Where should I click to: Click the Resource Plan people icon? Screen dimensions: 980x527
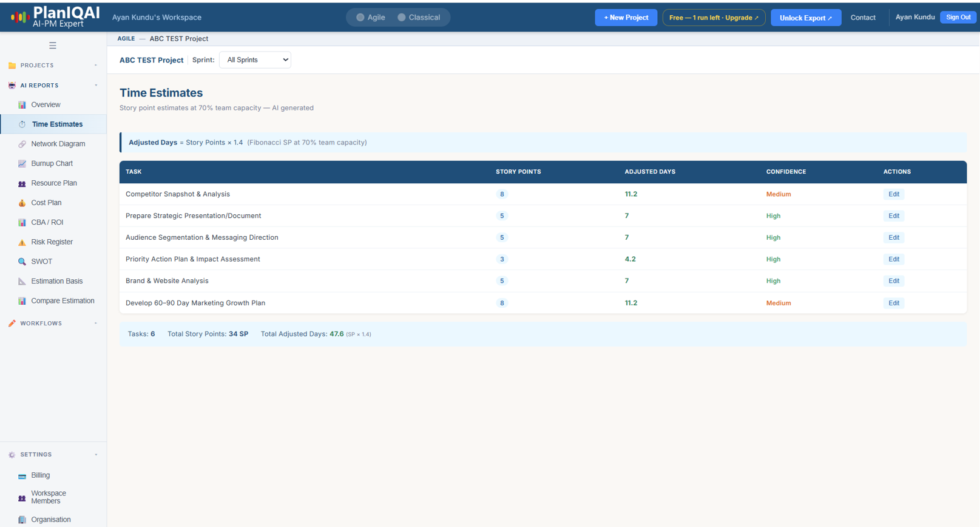22,183
